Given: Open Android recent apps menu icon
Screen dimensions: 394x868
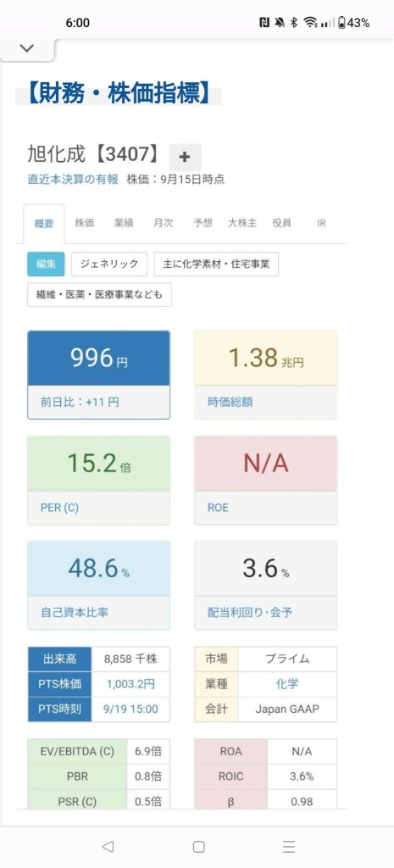Looking at the screenshot, I should click(x=288, y=847).
